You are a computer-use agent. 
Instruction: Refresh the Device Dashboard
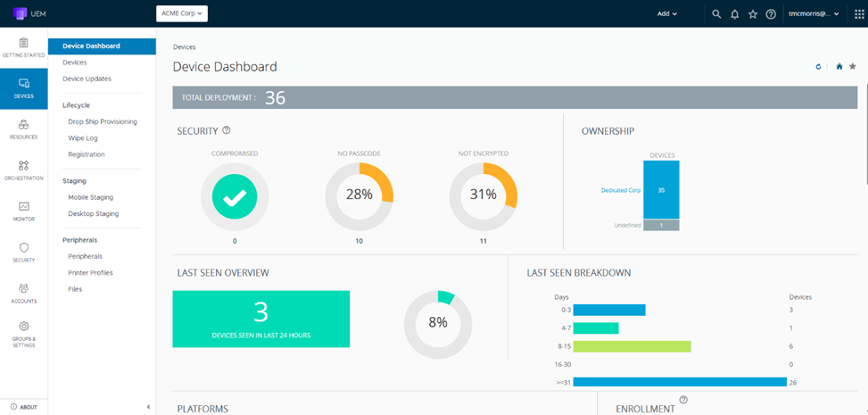click(818, 67)
